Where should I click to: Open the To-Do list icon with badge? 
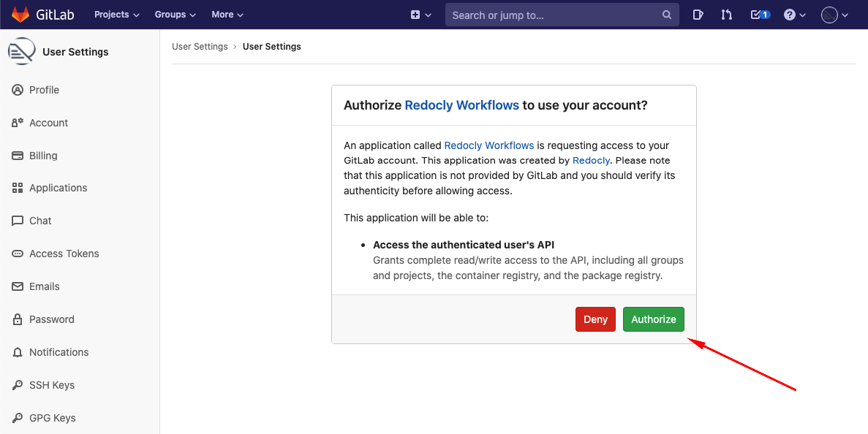click(x=760, y=15)
